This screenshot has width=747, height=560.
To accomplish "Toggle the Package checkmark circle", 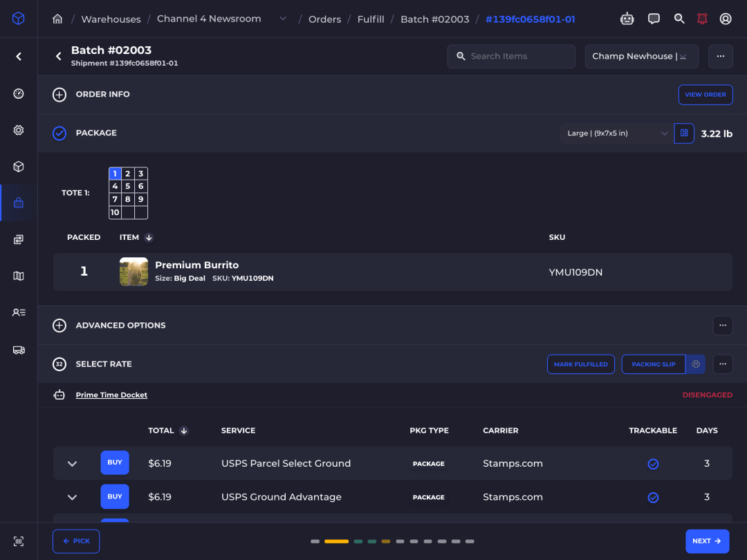I will 59,133.
